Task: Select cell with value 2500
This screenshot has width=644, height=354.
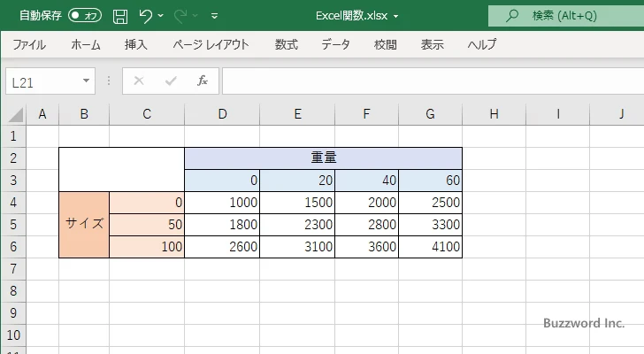Action: (x=430, y=203)
